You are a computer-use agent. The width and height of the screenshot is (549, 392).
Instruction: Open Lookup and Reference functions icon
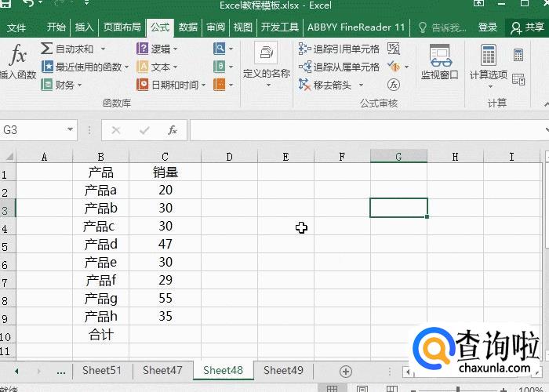219,49
